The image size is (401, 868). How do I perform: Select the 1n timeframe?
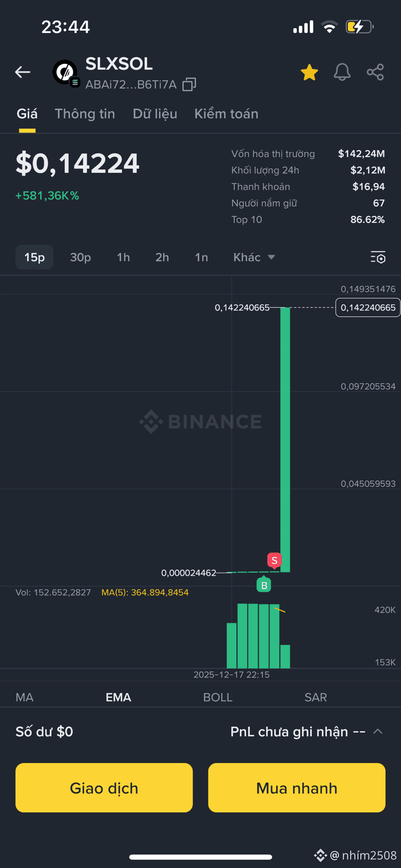pos(201,257)
